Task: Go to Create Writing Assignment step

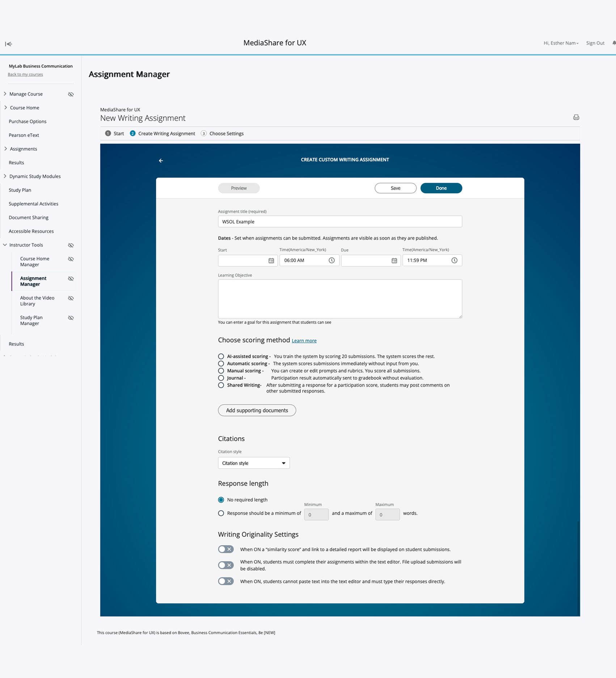Action: (x=163, y=134)
